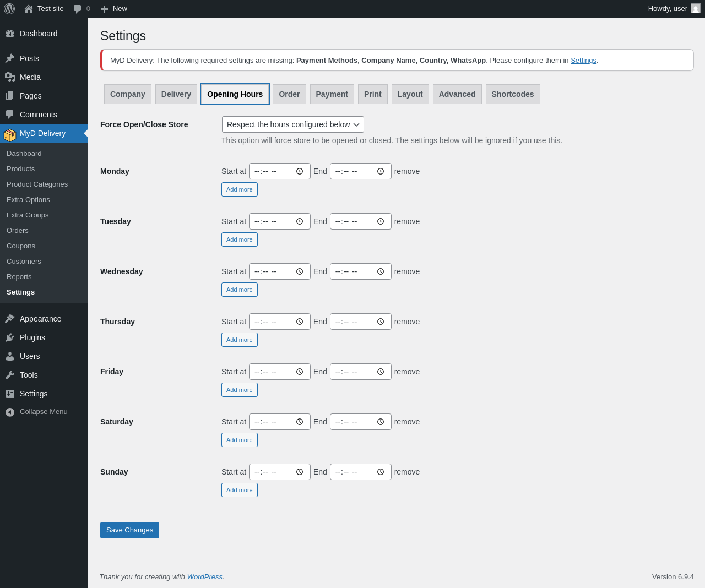Open the comments bubble icon in admin bar

point(78,9)
